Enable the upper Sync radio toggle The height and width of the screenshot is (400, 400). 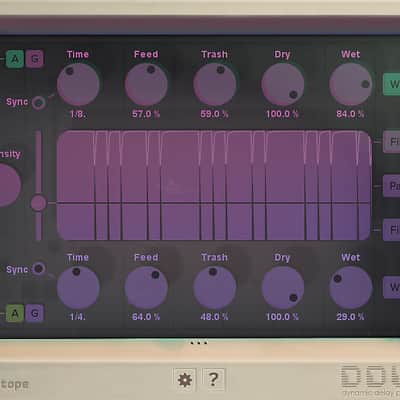39,103
